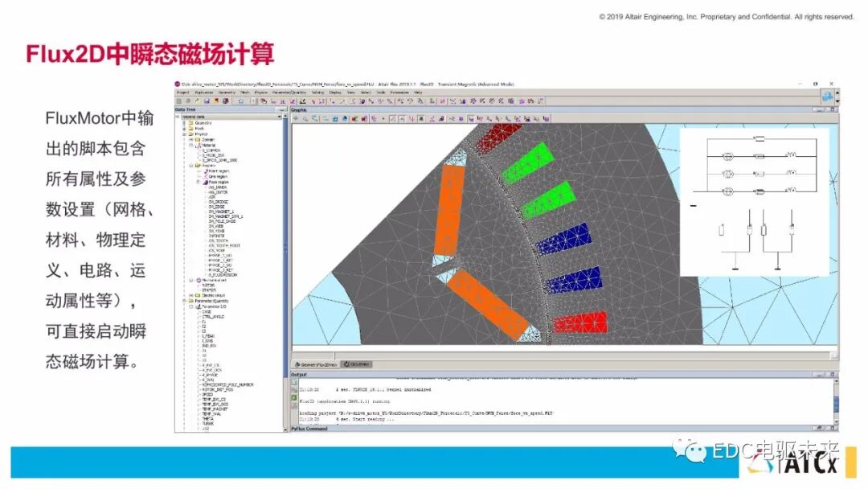Select the THETA parameter
This screenshot has height=489, width=868.
pyautogui.click(x=207, y=419)
